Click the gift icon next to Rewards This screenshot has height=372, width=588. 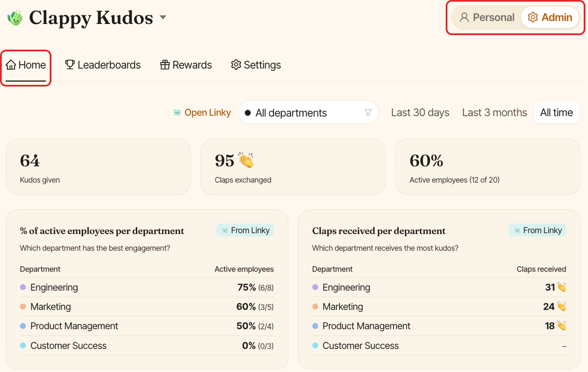tap(165, 65)
